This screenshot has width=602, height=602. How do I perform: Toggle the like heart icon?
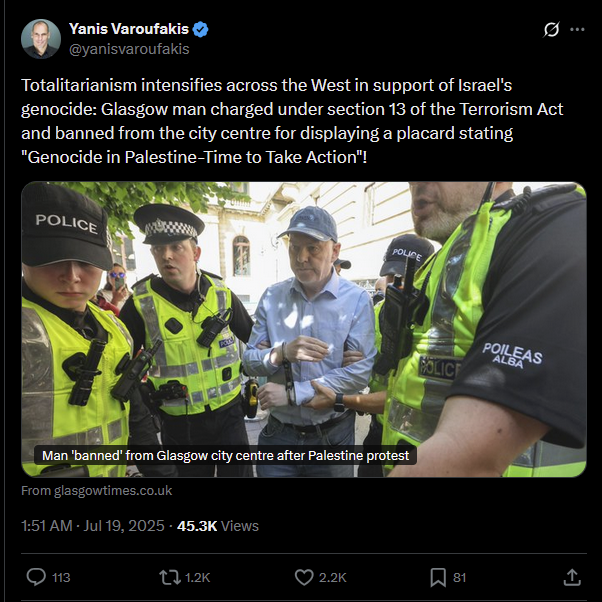(304, 577)
